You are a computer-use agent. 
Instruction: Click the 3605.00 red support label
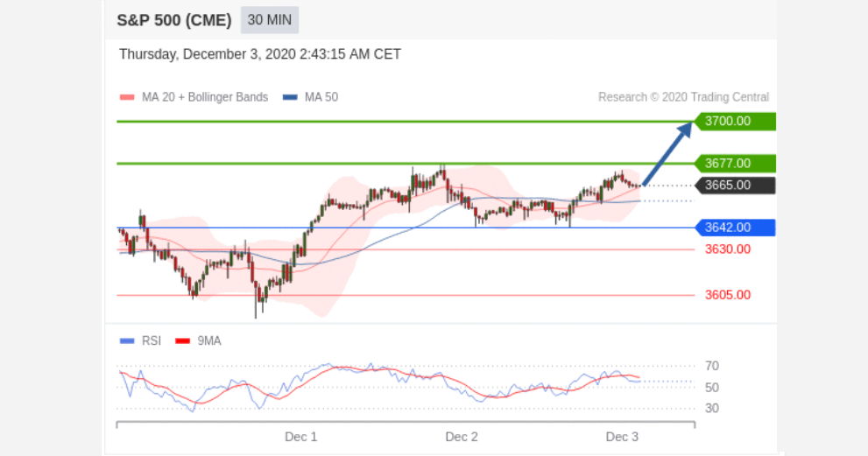tap(727, 295)
